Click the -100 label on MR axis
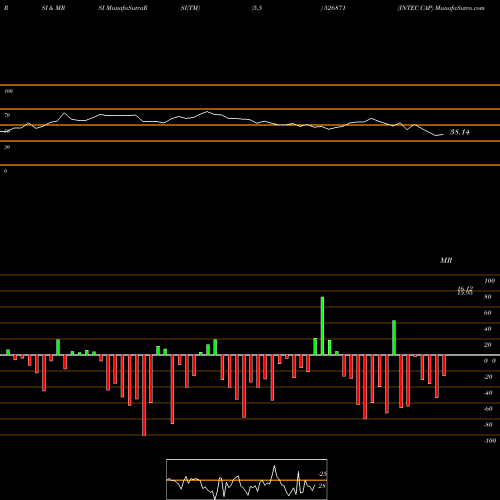This screenshot has width=500, height=500. (x=490, y=441)
